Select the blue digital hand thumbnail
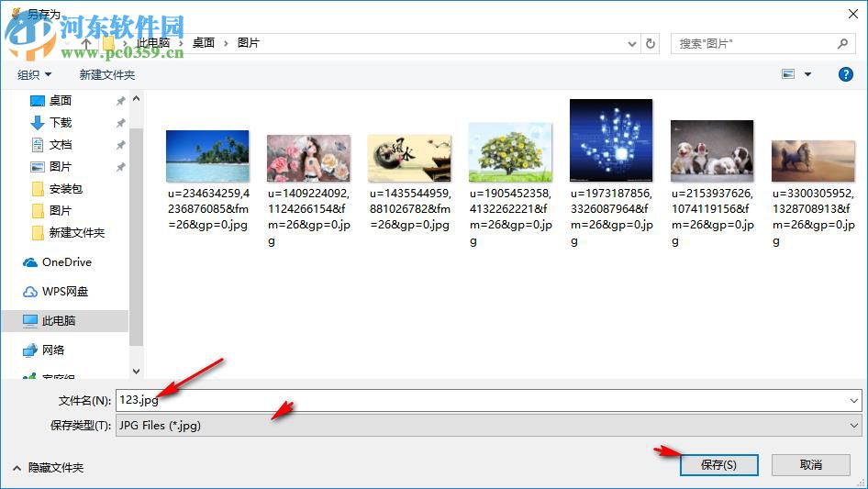The width and height of the screenshot is (868, 489). [611, 140]
